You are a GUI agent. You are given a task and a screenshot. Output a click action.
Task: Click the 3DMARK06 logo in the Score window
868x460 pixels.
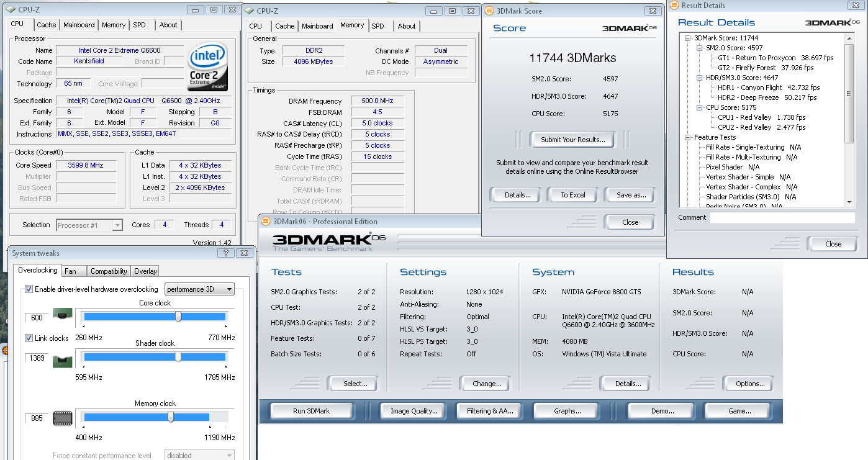click(630, 28)
